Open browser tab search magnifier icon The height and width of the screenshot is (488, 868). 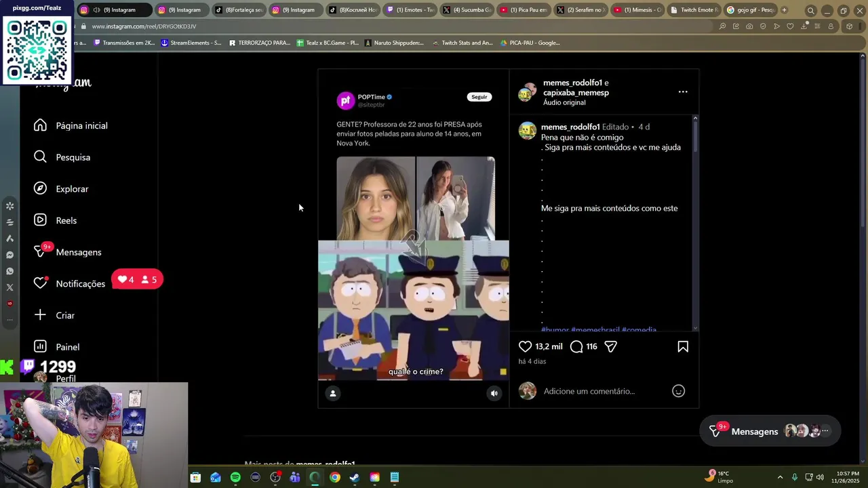(x=810, y=10)
